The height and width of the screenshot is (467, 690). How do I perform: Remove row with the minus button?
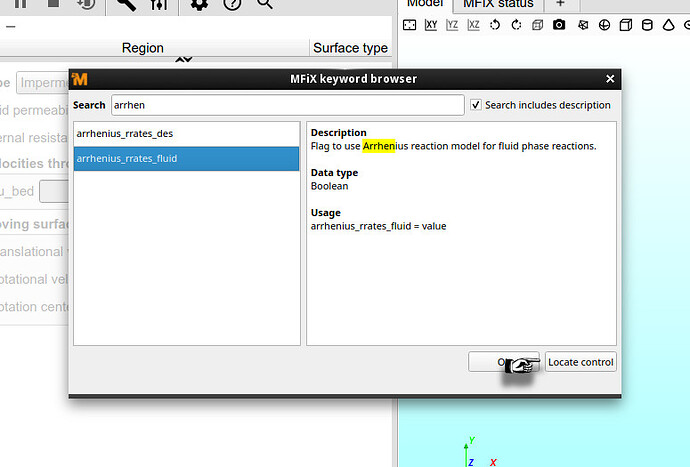coord(11,27)
